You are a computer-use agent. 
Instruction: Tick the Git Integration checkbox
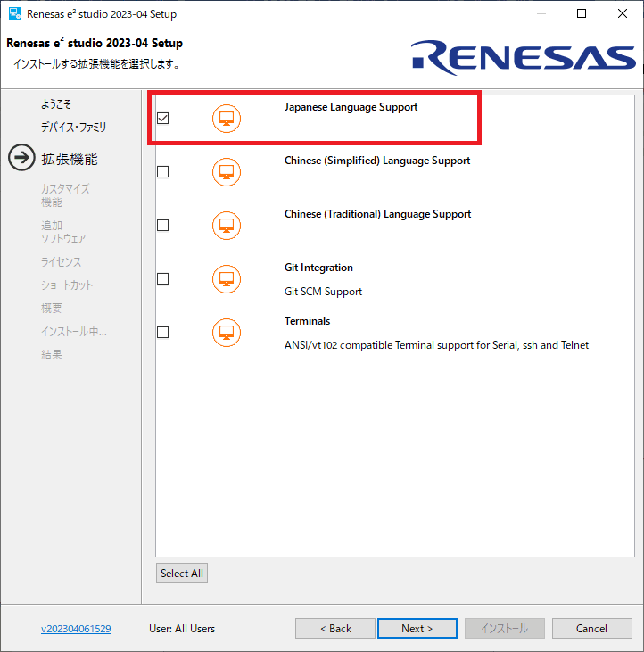click(163, 279)
